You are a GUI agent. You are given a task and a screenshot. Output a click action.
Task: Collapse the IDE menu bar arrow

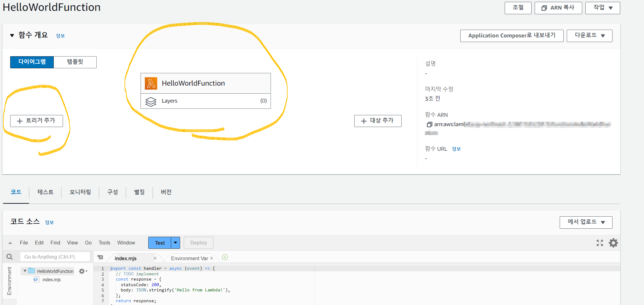[10, 243]
